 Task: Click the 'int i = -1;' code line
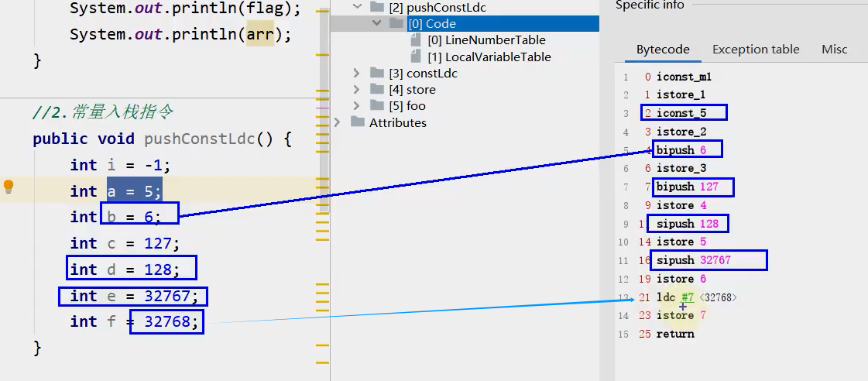pyautogui.click(x=120, y=165)
